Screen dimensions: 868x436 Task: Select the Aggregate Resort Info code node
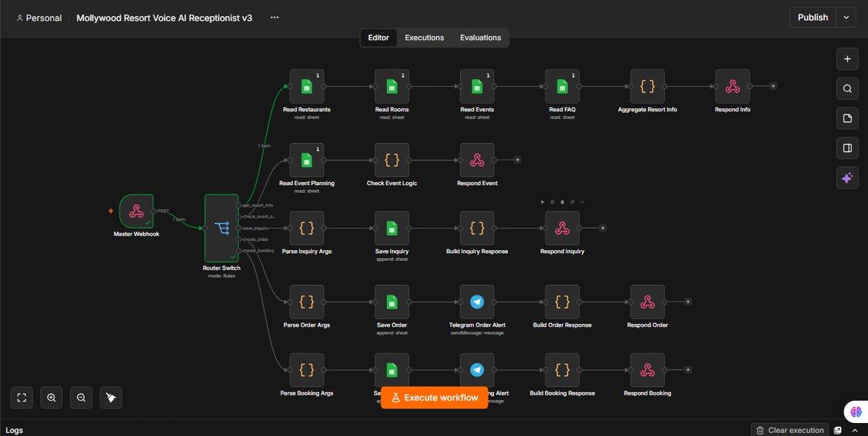(x=647, y=87)
